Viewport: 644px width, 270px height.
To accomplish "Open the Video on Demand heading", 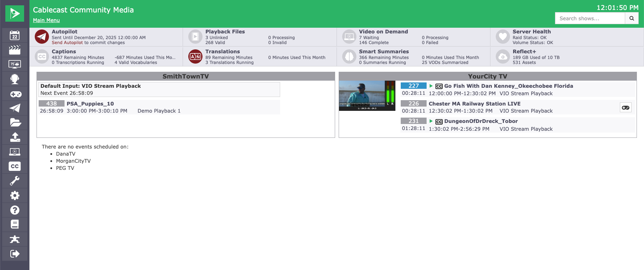I will click(383, 32).
